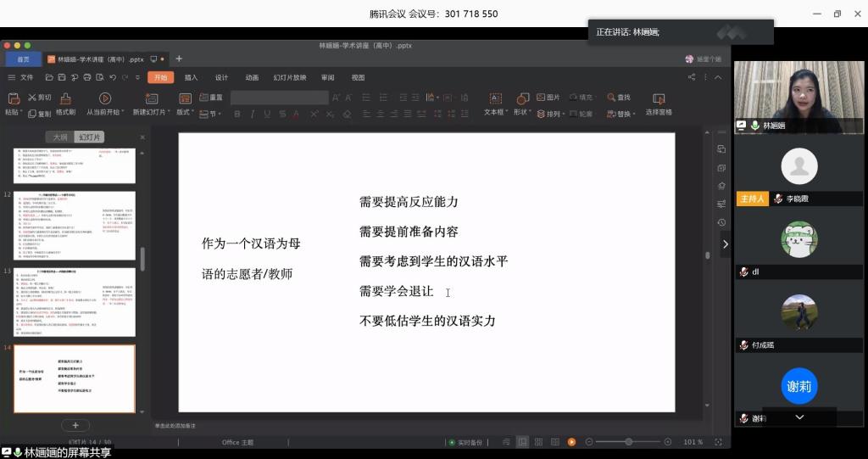The image size is (868, 459).
Task: Click the Insert Picture (图片) icon
Action: (x=549, y=98)
